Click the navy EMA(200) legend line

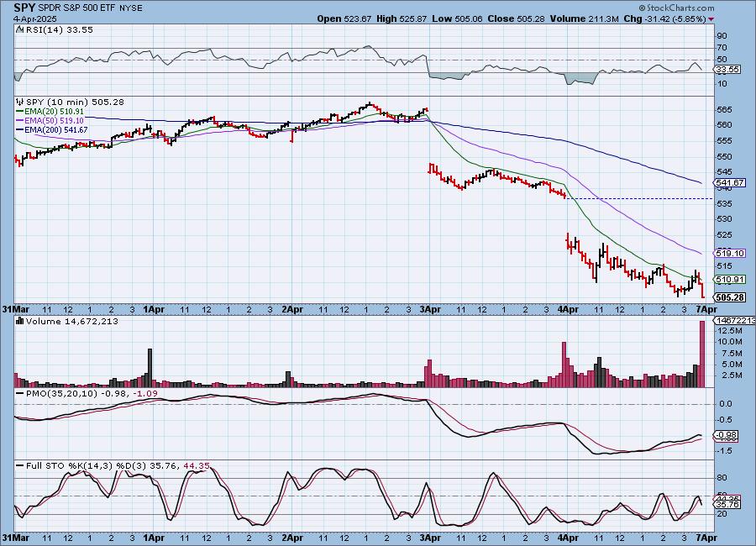tap(20, 130)
